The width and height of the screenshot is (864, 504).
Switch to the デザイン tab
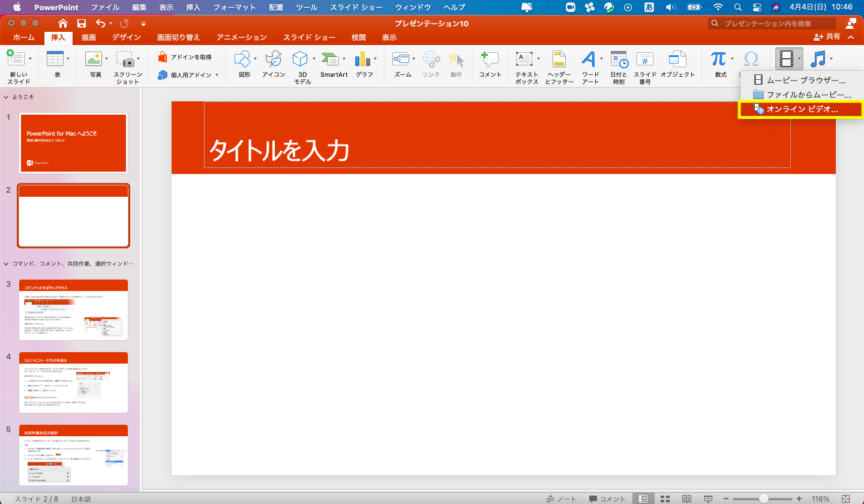point(127,37)
